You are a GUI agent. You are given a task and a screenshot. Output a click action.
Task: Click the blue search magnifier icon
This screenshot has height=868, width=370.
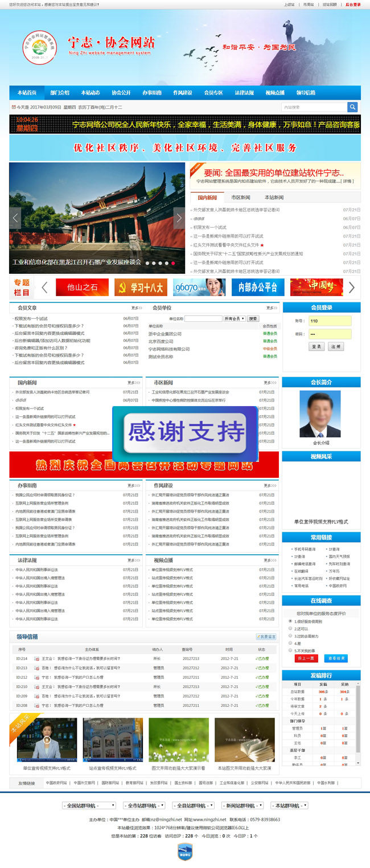[352, 107]
